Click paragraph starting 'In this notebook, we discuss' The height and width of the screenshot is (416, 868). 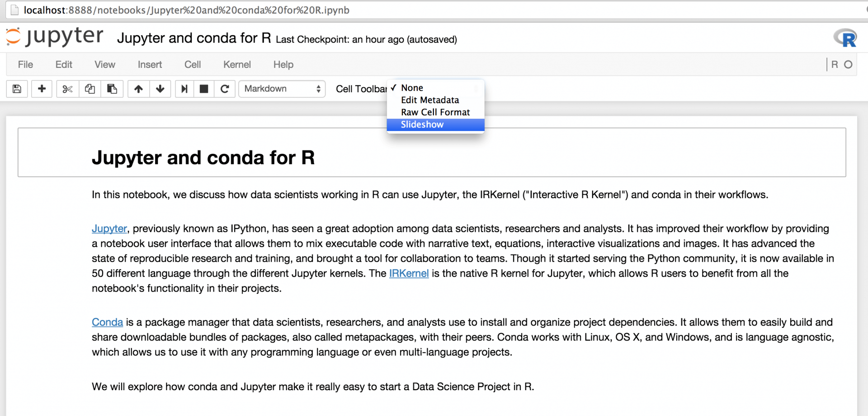[x=430, y=195]
